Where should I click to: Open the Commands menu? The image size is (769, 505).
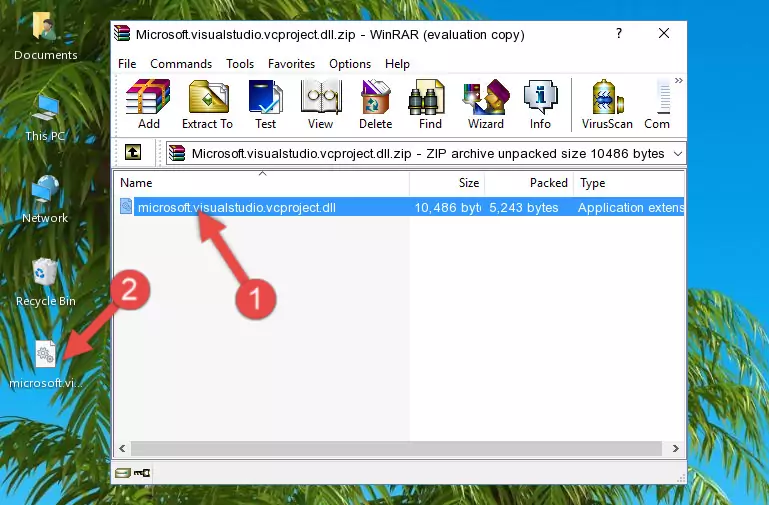181,64
